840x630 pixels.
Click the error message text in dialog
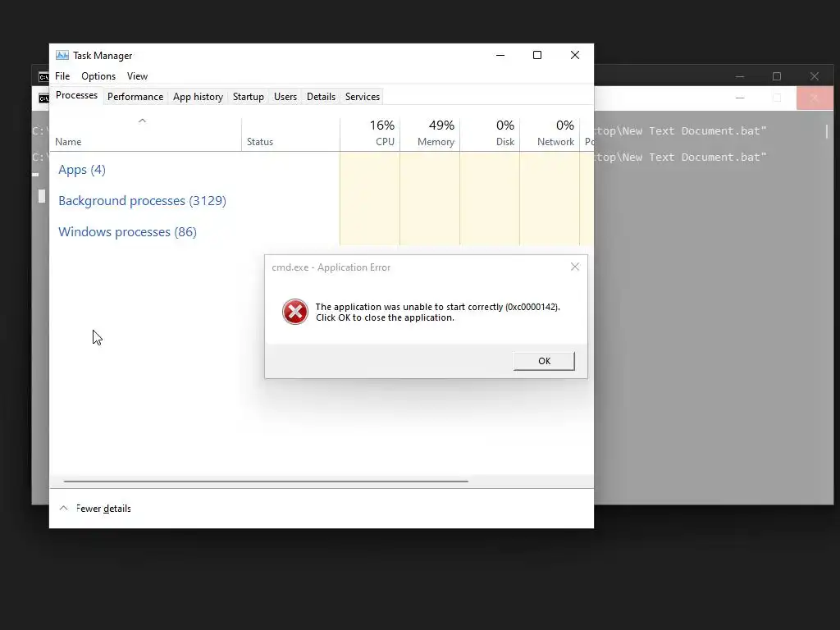(438, 312)
